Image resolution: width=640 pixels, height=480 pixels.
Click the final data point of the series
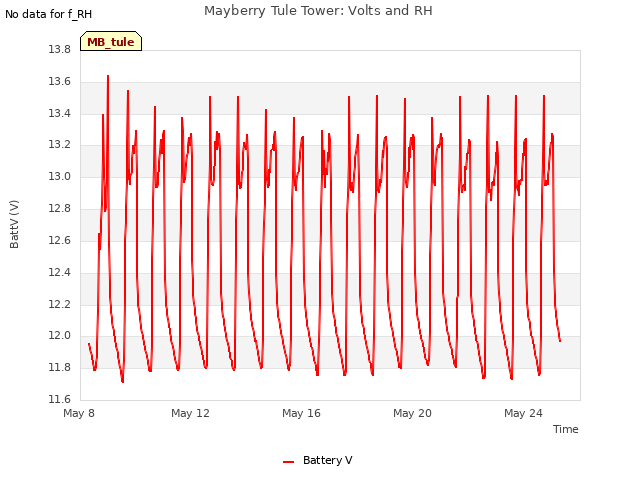click(x=560, y=341)
